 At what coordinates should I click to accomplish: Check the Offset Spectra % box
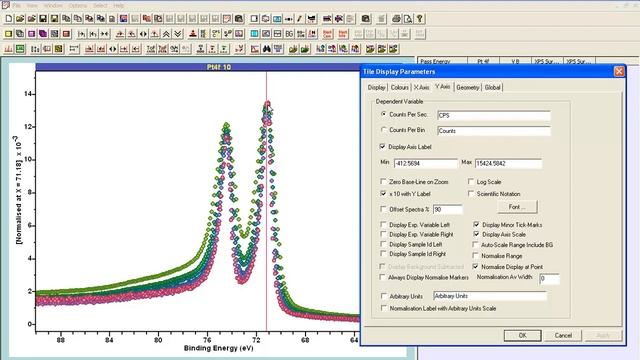click(383, 209)
